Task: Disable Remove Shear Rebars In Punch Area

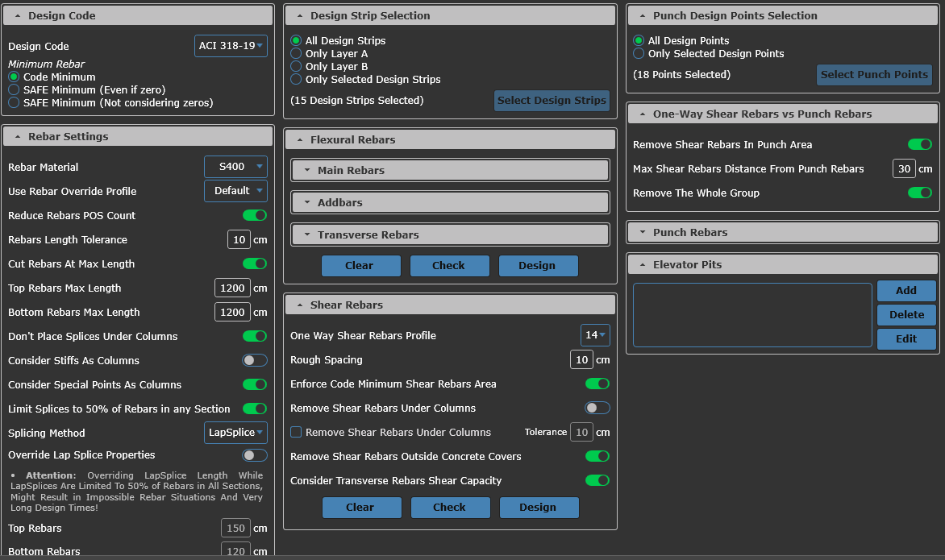Action: [x=919, y=144]
